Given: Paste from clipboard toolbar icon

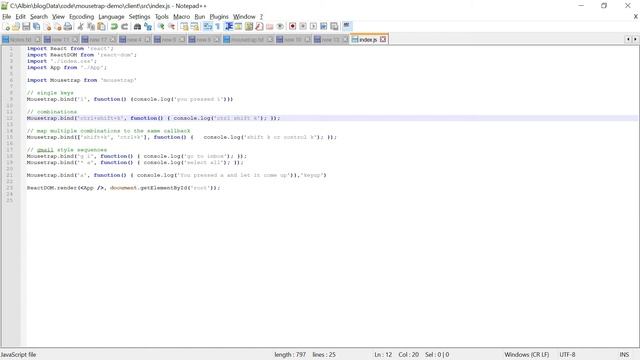Looking at the screenshot, I should pyautogui.click(x=101, y=27).
